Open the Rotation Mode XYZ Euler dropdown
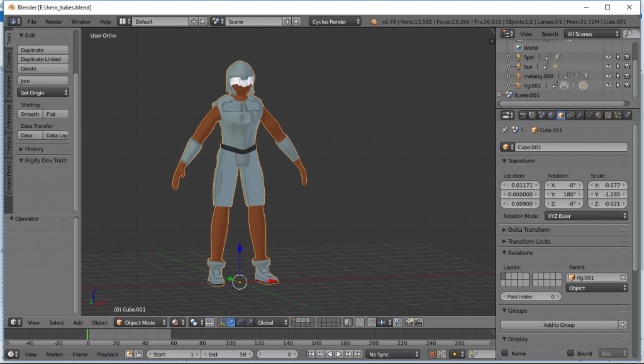644x364 pixels. [586, 215]
